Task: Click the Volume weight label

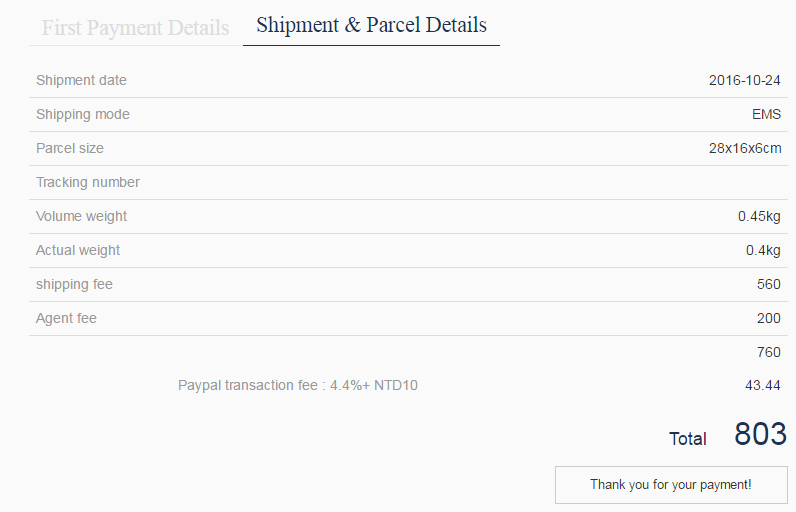Action: [82, 216]
